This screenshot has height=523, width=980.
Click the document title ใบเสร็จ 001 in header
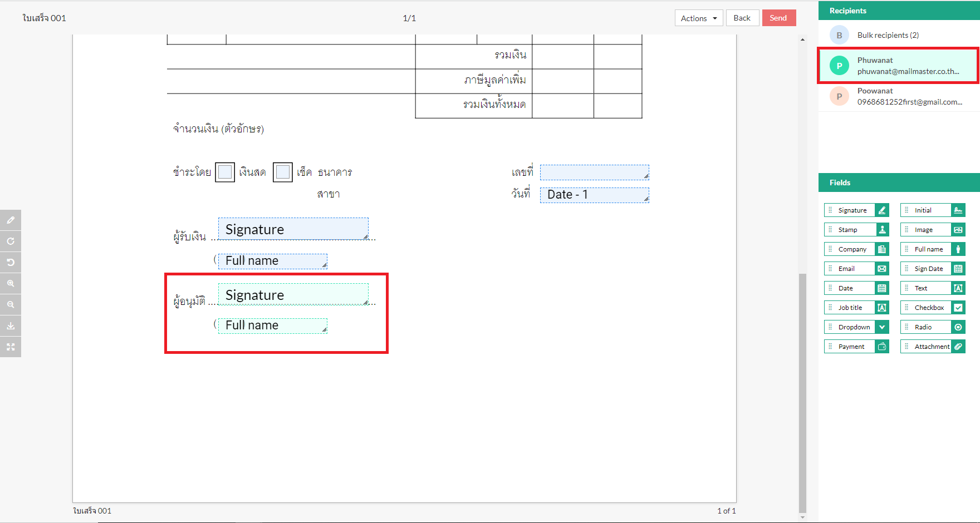coord(45,18)
